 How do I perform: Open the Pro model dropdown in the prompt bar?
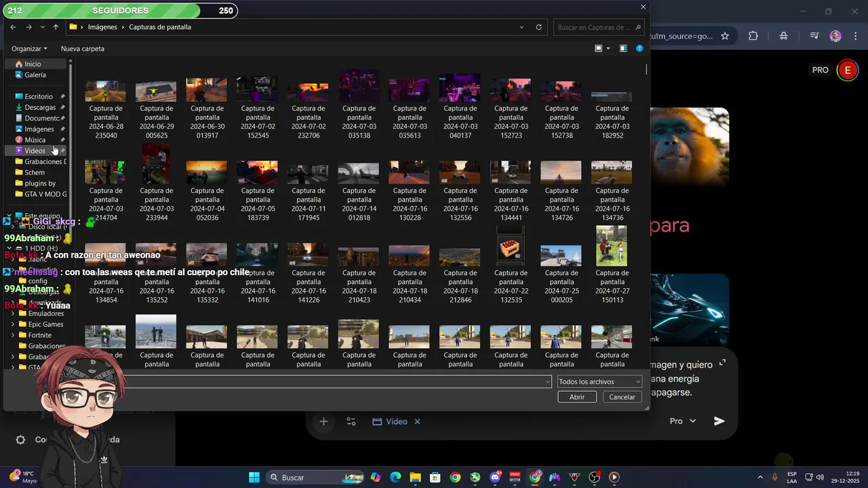(683, 421)
